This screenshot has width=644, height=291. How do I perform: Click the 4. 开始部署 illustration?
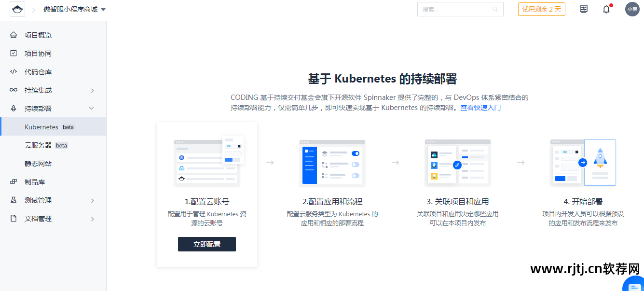pyautogui.click(x=583, y=163)
